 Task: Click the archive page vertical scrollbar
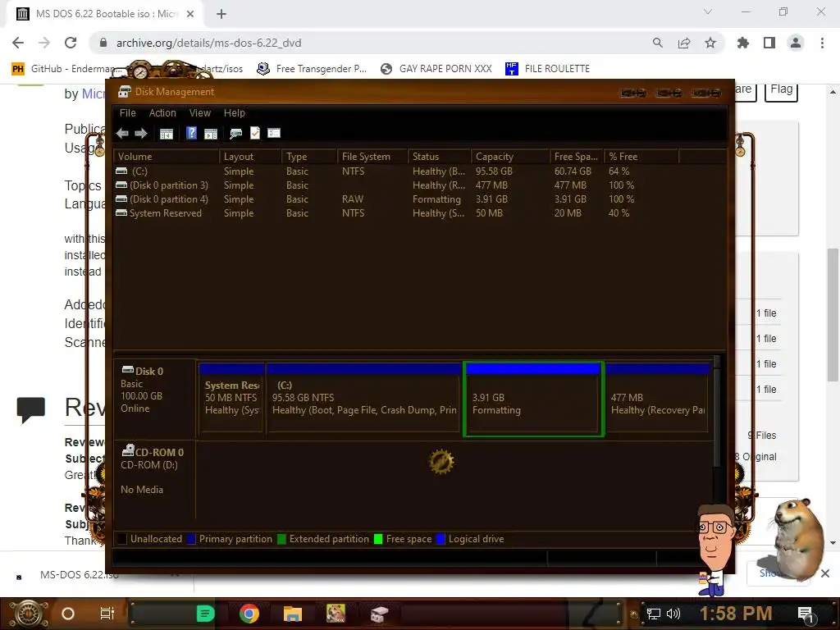(x=832, y=316)
